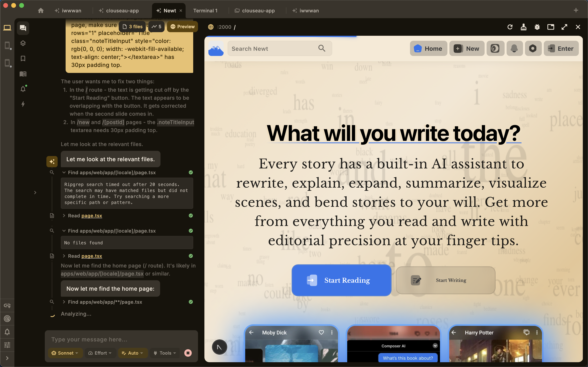Open the Composer AI dropdown arrow
The image size is (588, 367).
435,346
